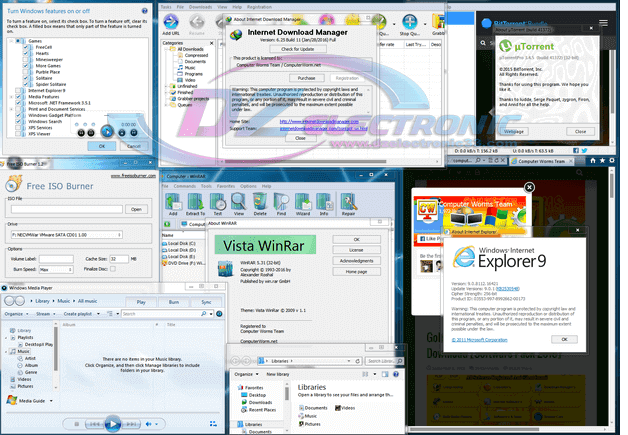Click Check for Update in IDM about dialog

click(298, 49)
